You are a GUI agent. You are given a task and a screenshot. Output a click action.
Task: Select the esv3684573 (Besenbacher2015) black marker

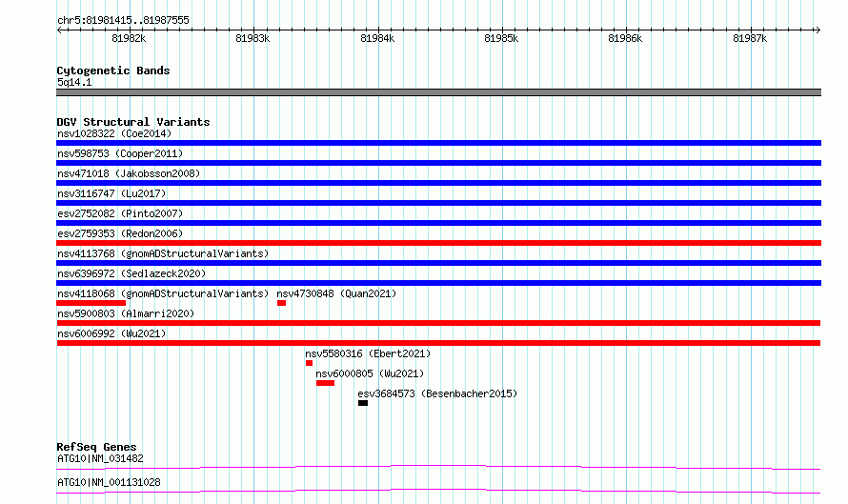point(363,403)
